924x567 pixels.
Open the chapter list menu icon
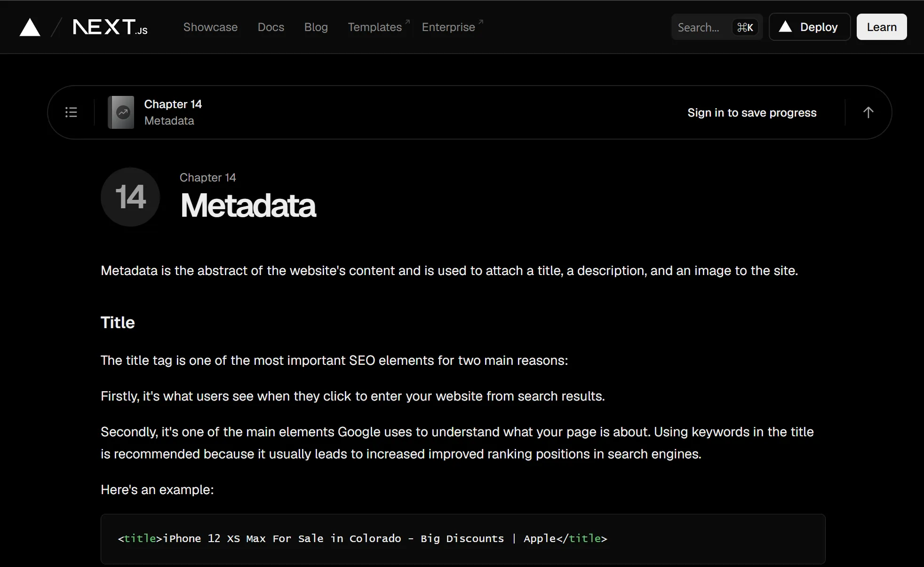coord(71,112)
